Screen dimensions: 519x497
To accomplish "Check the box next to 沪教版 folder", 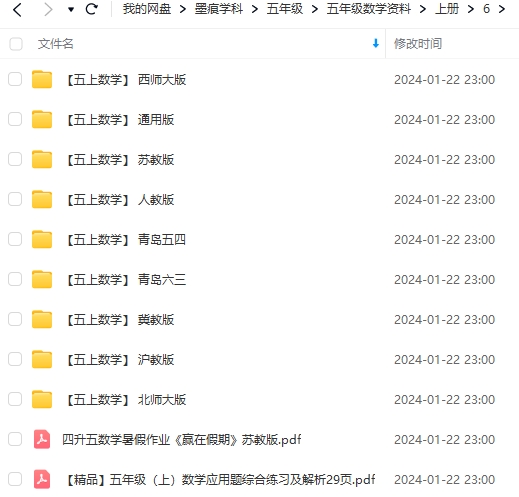I will click(x=15, y=359).
